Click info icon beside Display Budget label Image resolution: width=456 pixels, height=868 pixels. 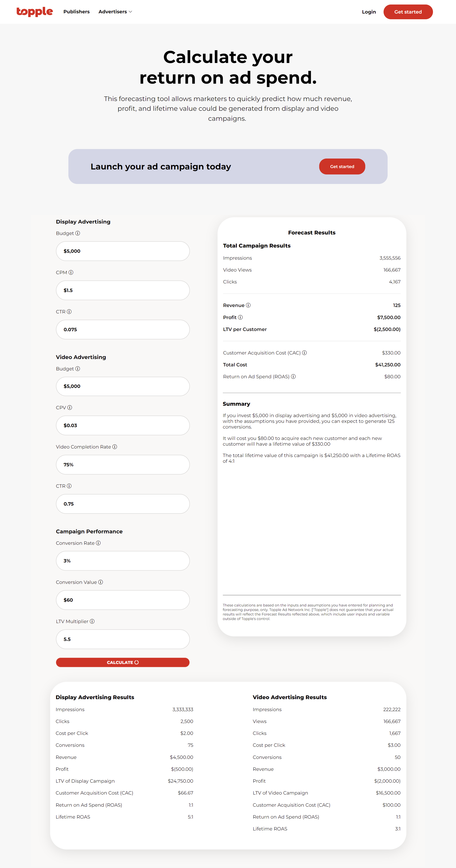point(78,233)
